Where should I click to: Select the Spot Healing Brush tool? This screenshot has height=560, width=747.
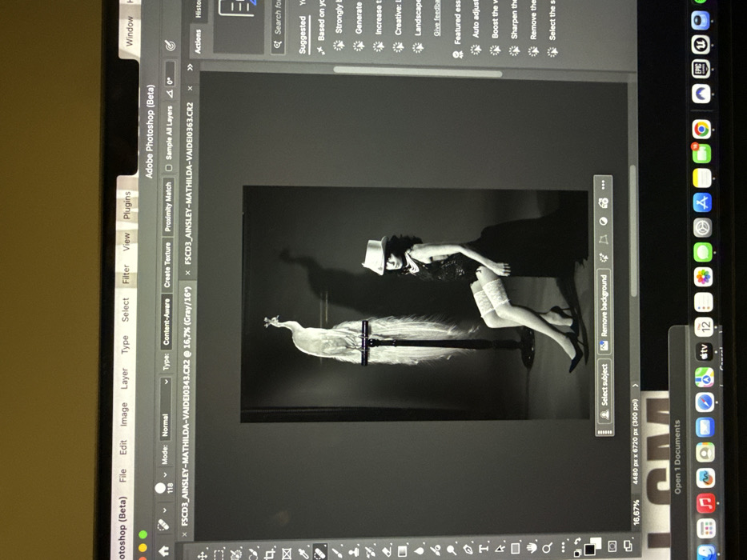coord(319,552)
